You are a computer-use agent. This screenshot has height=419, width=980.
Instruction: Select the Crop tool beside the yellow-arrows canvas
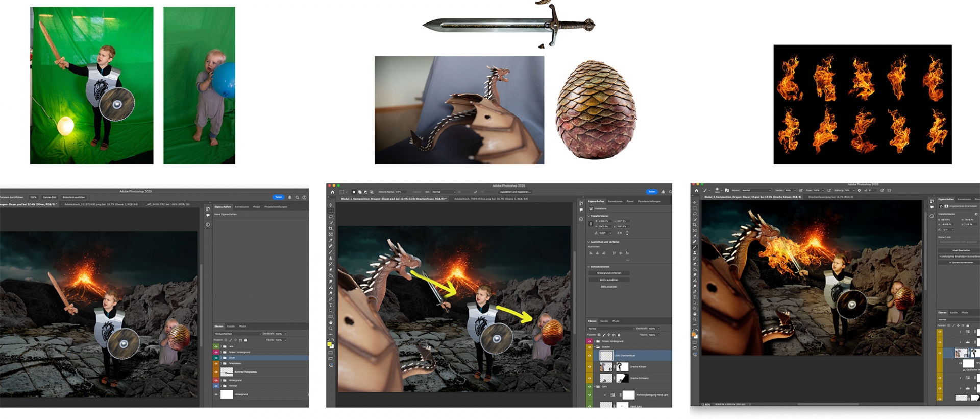point(331,228)
